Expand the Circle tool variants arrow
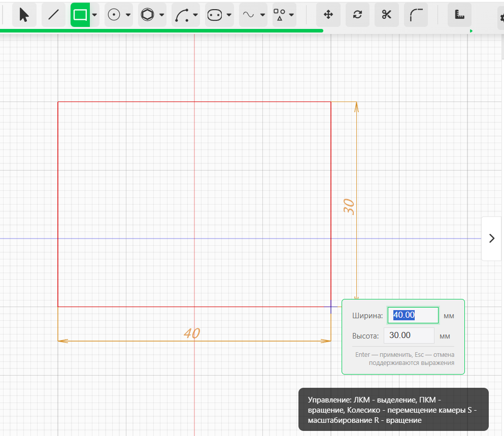The height and width of the screenshot is (436, 504). click(x=128, y=15)
